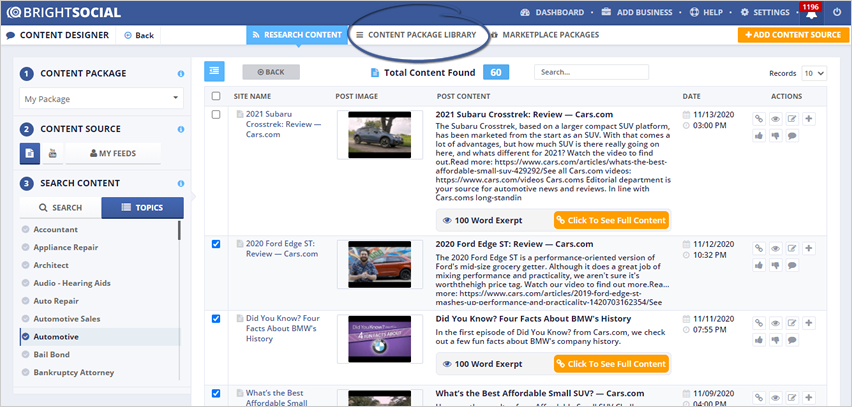This screenshot has width=852, height=407.
Task: Click the list view toggle icon
Action: point(214,71)
